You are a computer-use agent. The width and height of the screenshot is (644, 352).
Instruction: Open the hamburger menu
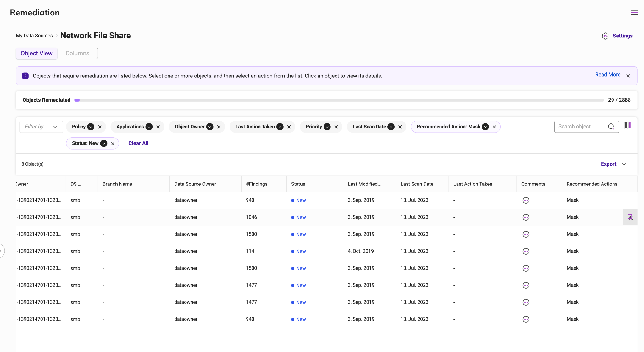pyautogui.click(x=634, y=13)
